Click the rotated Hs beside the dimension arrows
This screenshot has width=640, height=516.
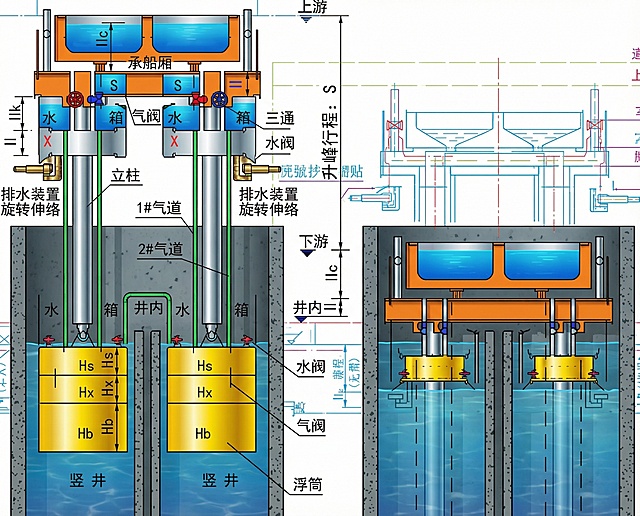[x=108, y=361]
